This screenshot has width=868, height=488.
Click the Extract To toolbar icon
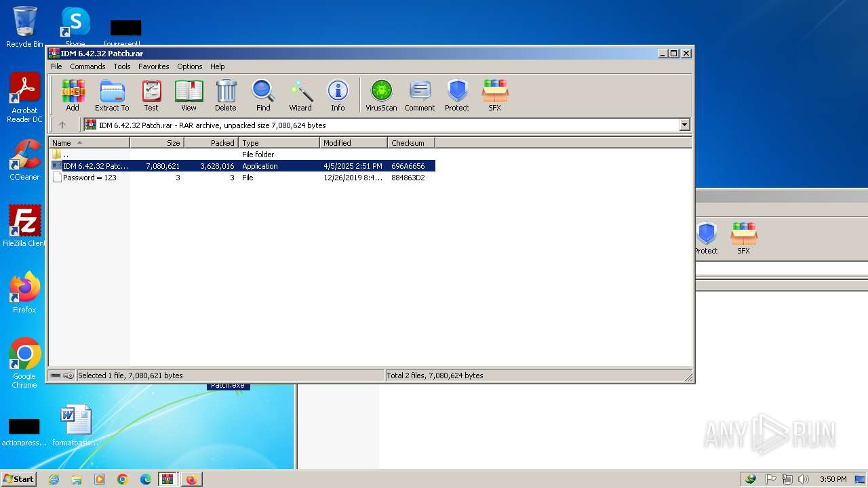pyautogui.click(x=112, y=95)
